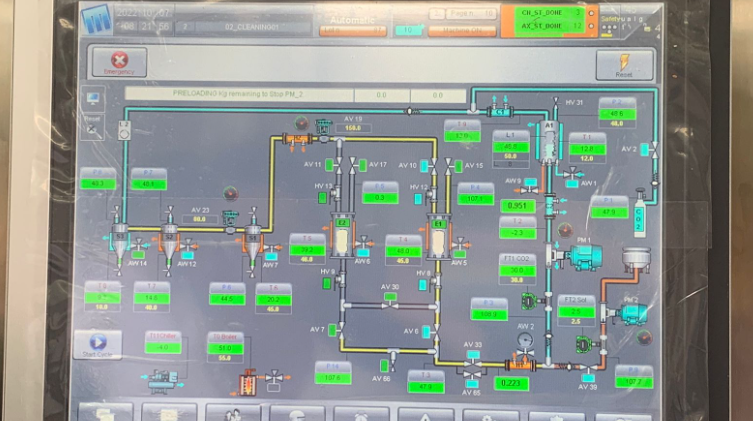Screen dimensions: 753x421
Task: Select the solvent tank above PM 2
Action: click(x=636, y=259)
